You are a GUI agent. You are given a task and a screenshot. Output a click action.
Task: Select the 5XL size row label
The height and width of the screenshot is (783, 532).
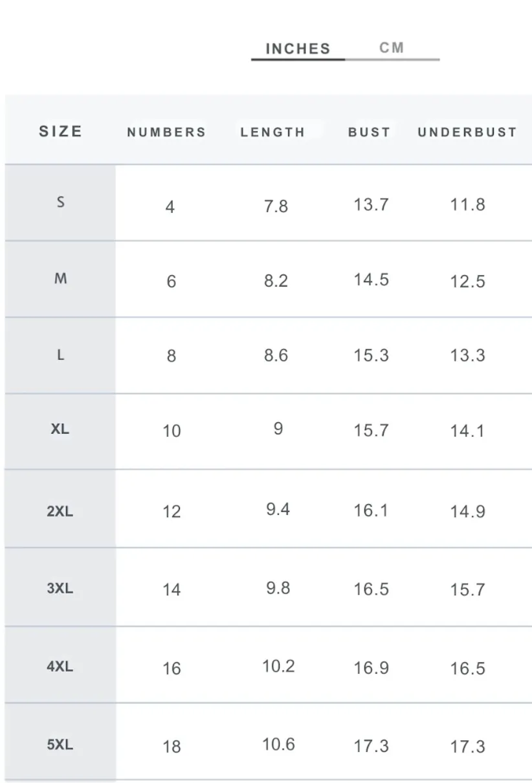[x=60, y=744]
